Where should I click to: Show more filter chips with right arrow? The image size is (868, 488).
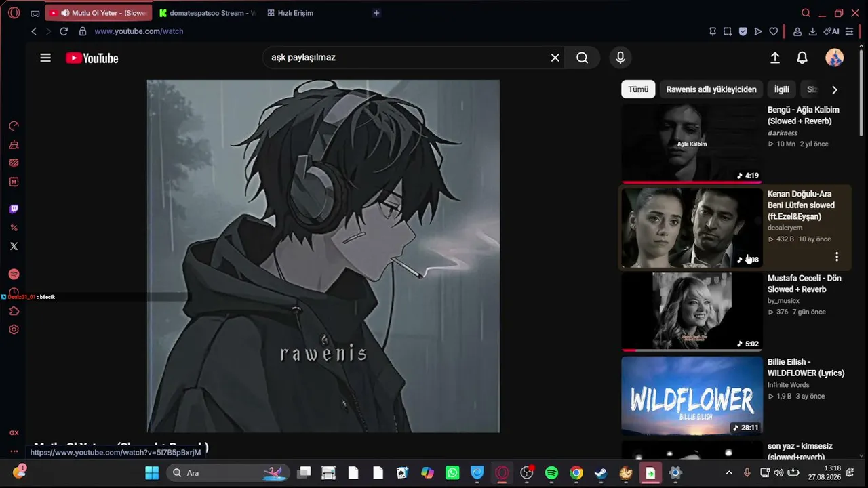click(x=834, y=89)
